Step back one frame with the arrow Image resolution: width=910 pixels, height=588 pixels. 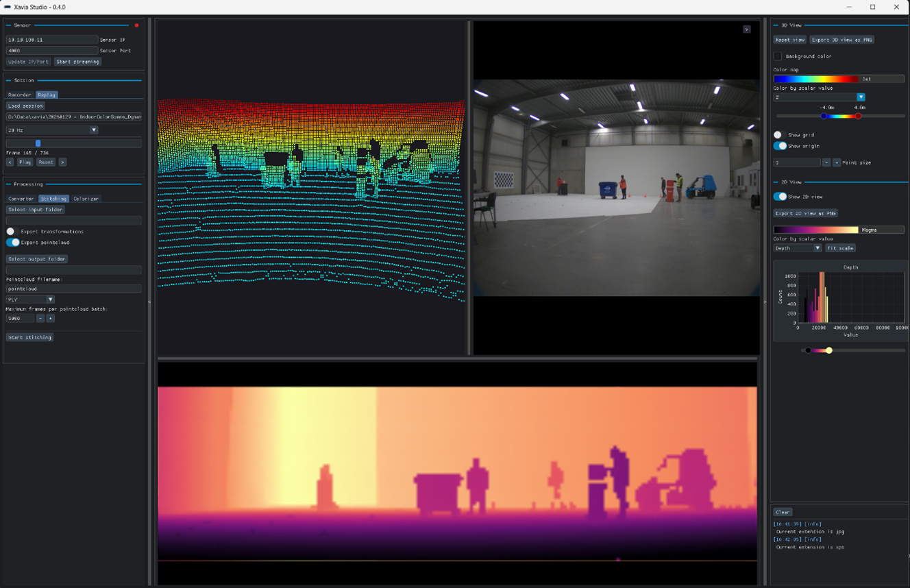(x=10, y=162)
